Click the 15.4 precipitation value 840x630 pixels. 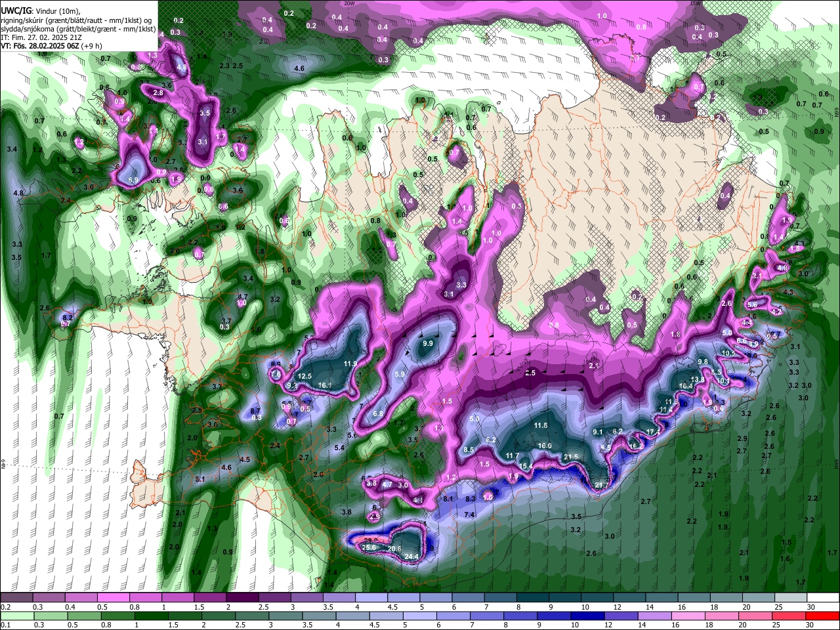(x=526, y=467)
